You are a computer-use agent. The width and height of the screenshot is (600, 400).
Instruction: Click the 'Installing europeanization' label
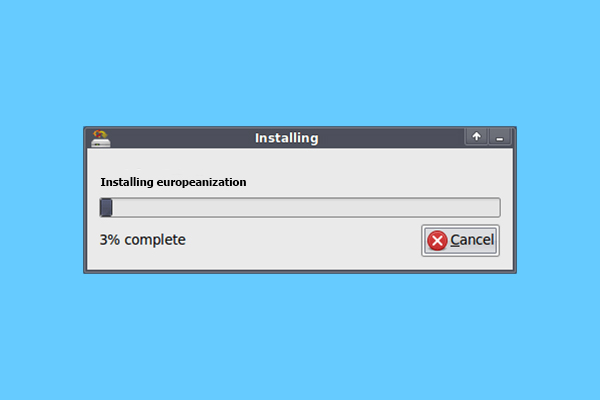coord(173,182)
